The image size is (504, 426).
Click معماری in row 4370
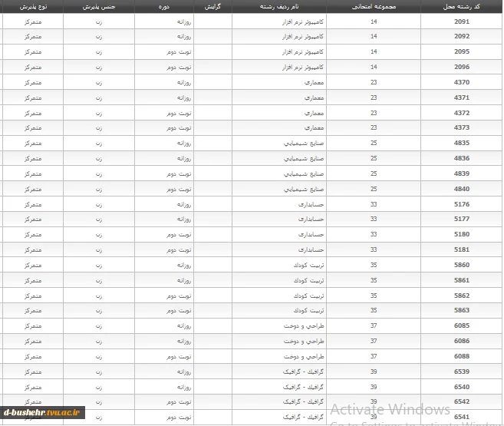[x=314, y=83]
